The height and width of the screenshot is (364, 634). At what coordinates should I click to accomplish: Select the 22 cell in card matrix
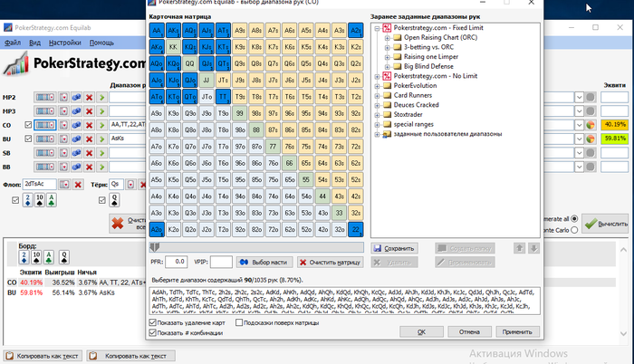(355, 229)
